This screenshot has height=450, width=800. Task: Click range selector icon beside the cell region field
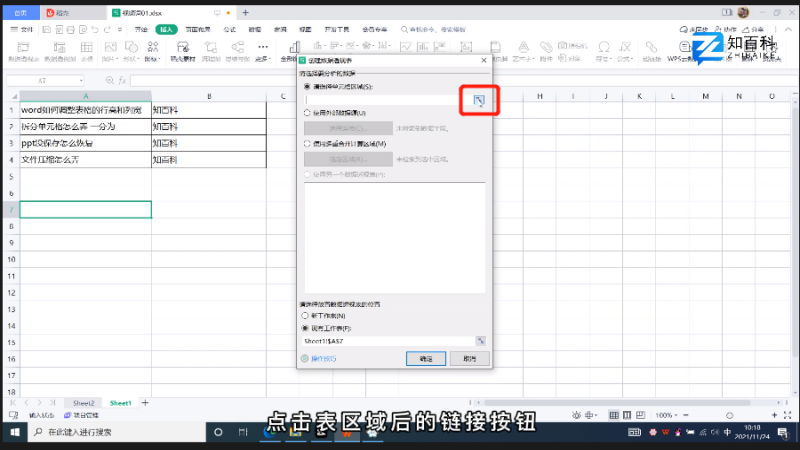479,99
